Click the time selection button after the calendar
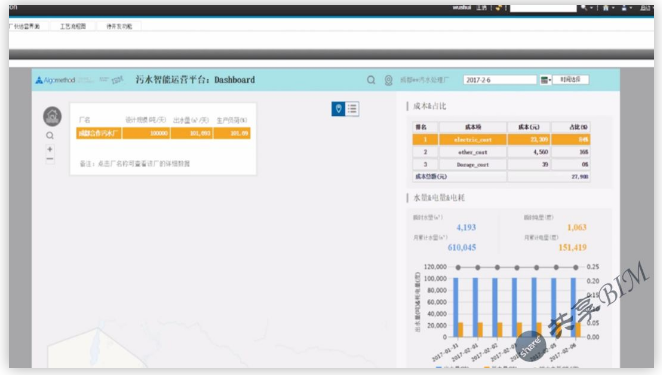662x375 pixels. coord(570,79)
